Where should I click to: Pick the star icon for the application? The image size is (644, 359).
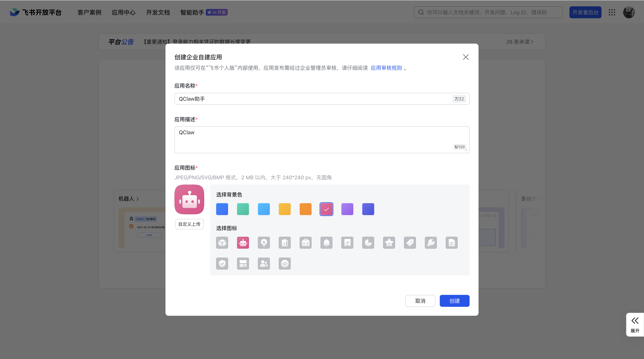click(389, 243)
